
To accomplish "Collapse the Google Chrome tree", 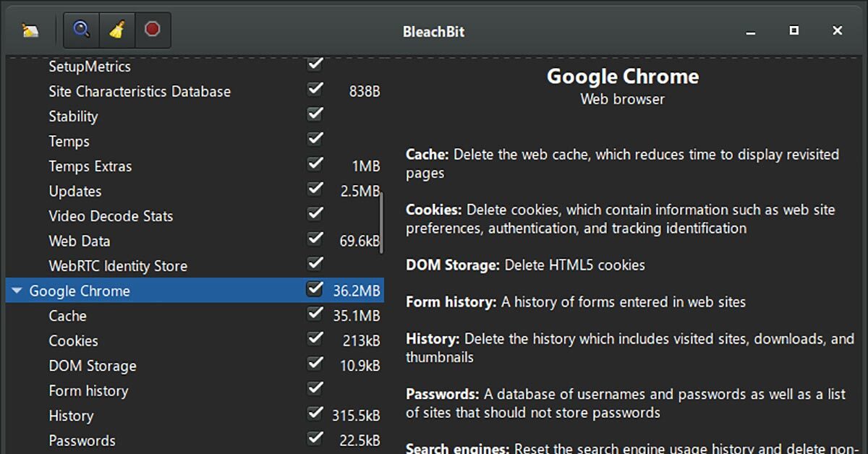I will click(16, 291).
